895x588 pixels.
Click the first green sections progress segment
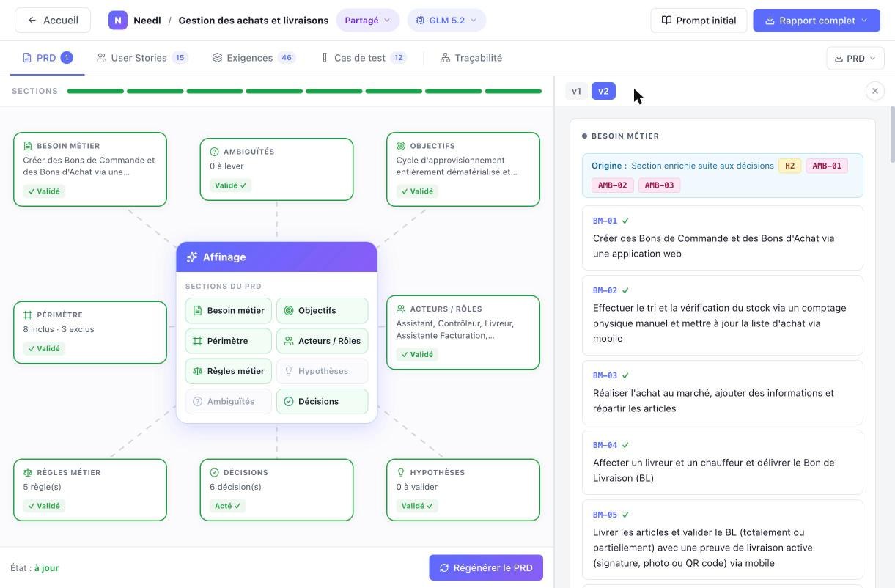pos(95,92)
